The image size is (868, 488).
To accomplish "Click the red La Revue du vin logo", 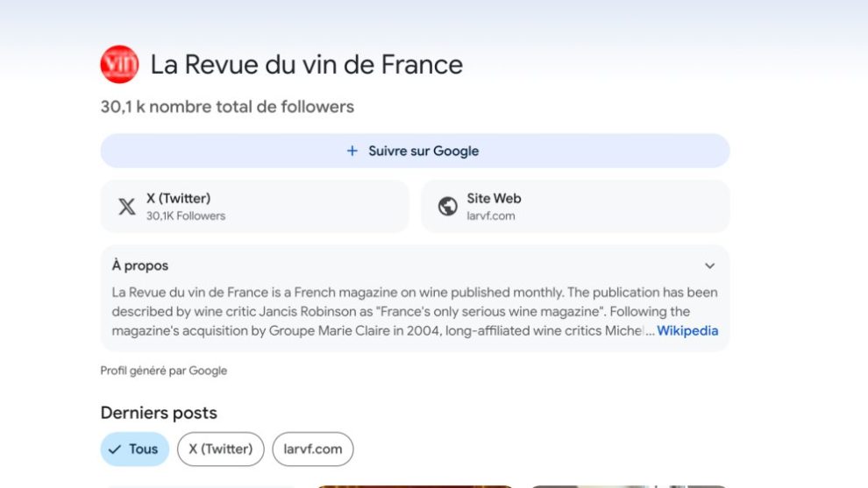I will (x=119, y=64).
